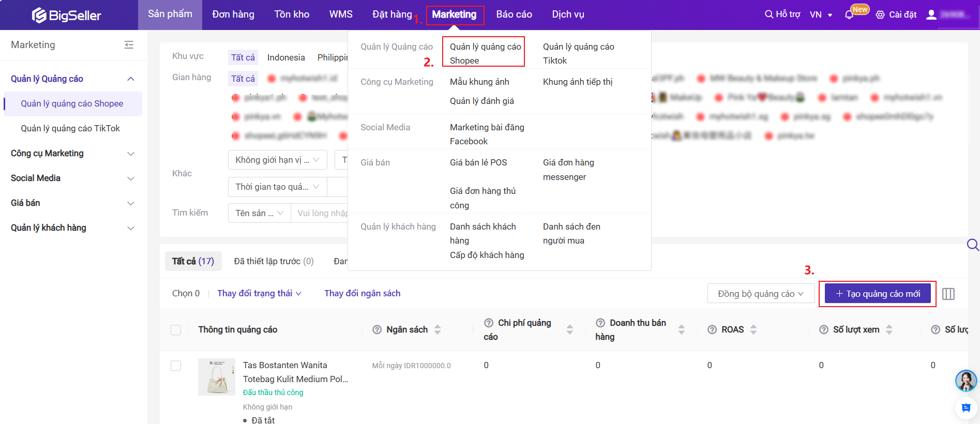980x424 pixels.
Task: Open the Tên sản search type dropdown
Action: click(260, 213)
